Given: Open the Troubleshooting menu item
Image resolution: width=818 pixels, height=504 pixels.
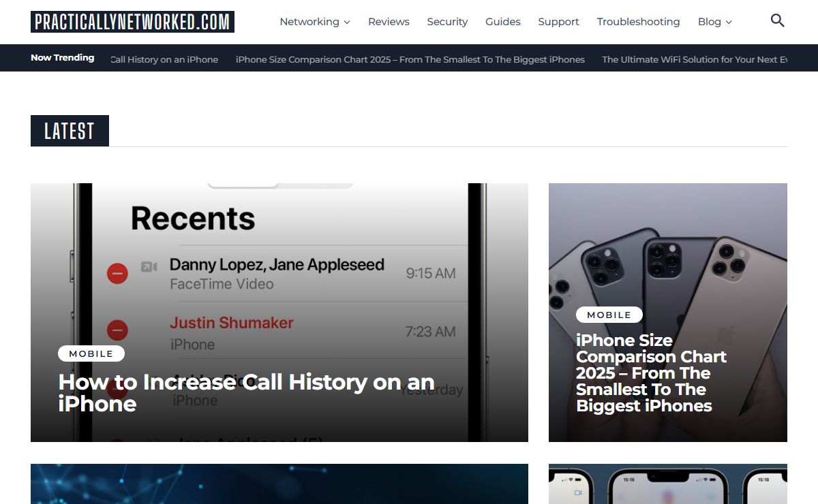Looking at the screenshot, I should (638, 22).
